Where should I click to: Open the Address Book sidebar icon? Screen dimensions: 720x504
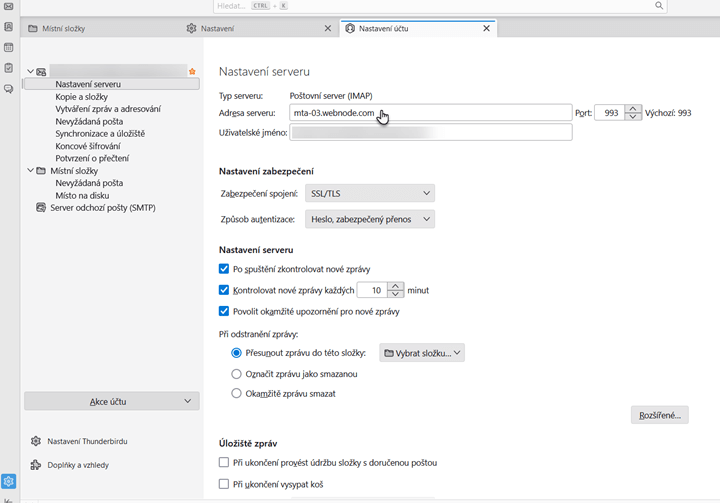click(9, 27)
